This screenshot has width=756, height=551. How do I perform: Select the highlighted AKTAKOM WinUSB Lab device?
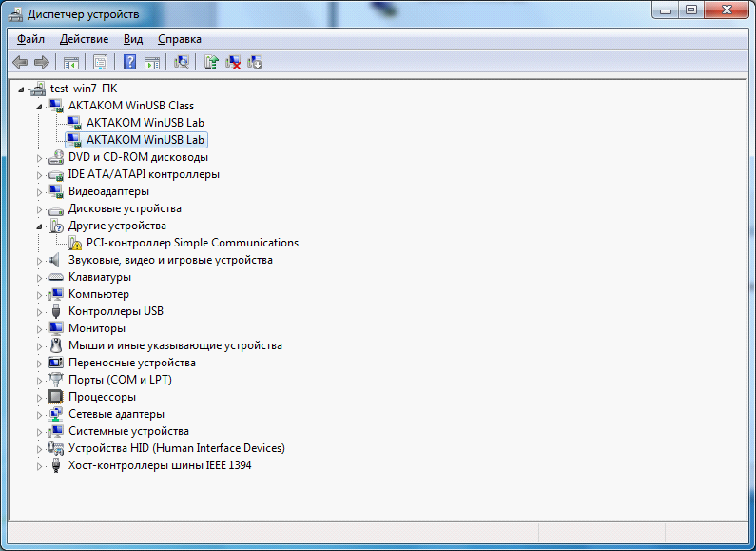click(145, 140)
